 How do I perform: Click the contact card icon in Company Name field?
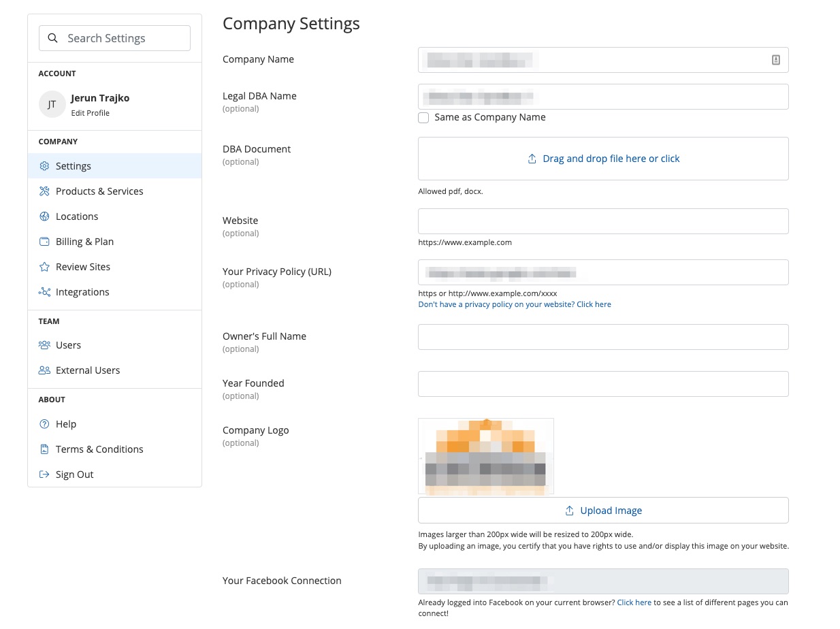(x=775, y=60)
